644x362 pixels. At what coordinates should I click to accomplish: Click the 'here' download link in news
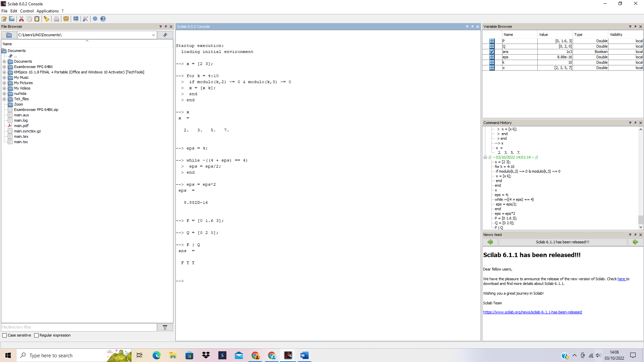click(x=621, y=279)
